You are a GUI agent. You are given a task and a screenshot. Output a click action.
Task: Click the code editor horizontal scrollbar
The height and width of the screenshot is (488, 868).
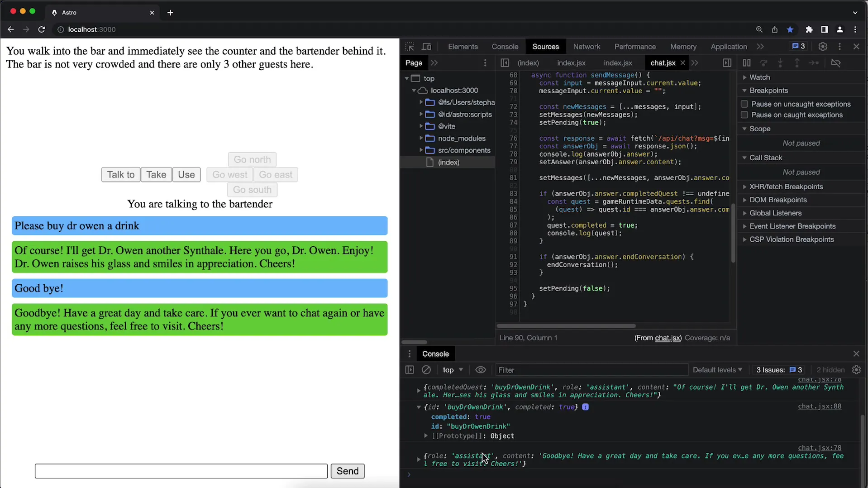(566, 326)
